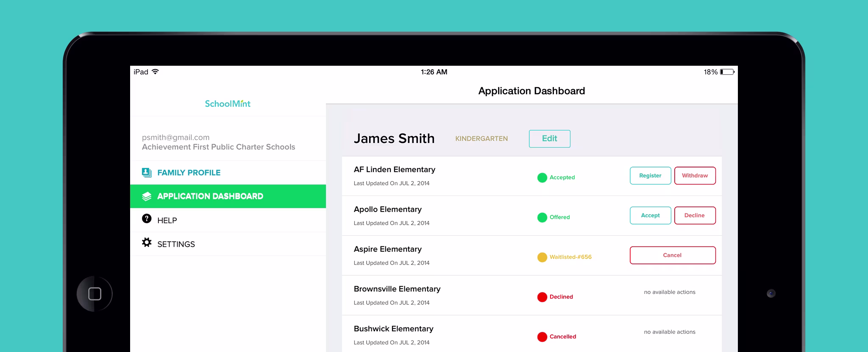Open the Family Profile menu item

click(x=228, y=173)
